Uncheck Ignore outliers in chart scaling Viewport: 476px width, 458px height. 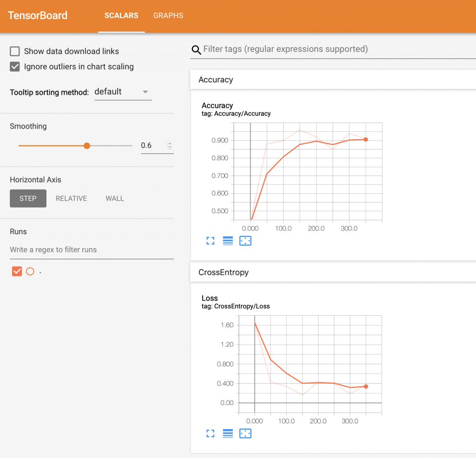(x=14, y=66)
